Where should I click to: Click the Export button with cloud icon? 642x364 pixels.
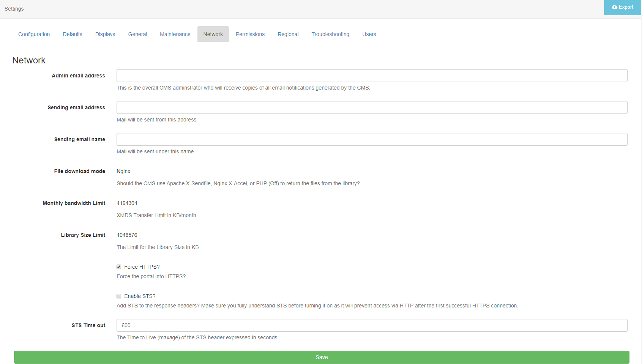[x=622, y=7]
